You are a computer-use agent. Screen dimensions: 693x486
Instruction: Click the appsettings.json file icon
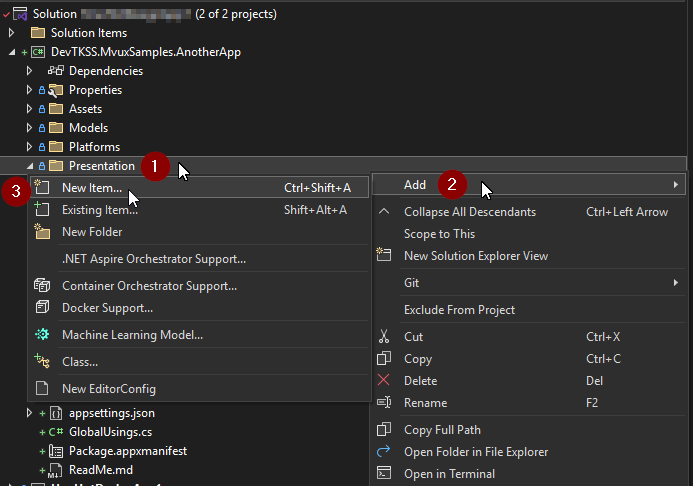pos(56,413)
